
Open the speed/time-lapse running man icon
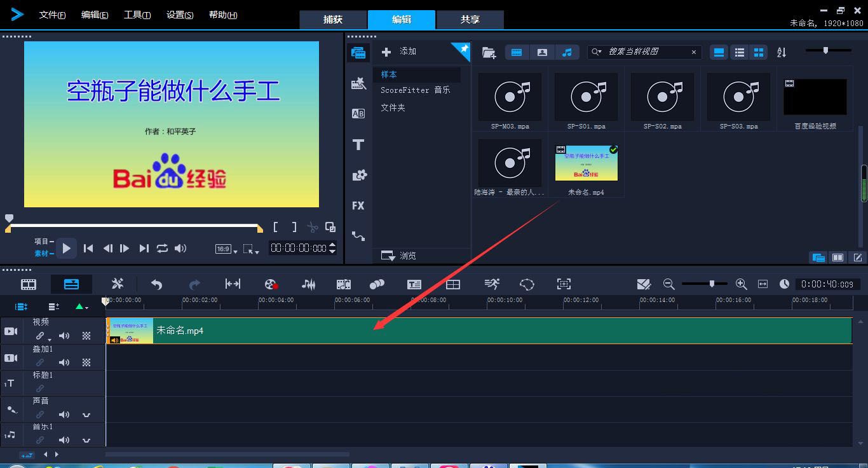[491, 284]
